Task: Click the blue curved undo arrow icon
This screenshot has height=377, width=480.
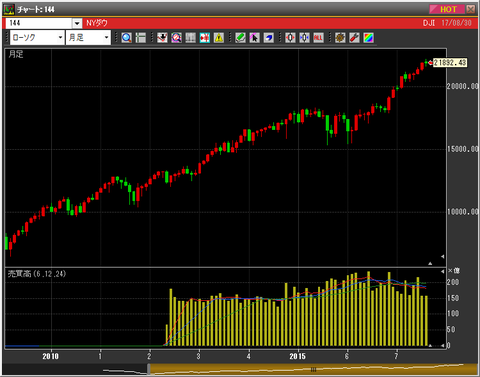Action: click(269, 38)
